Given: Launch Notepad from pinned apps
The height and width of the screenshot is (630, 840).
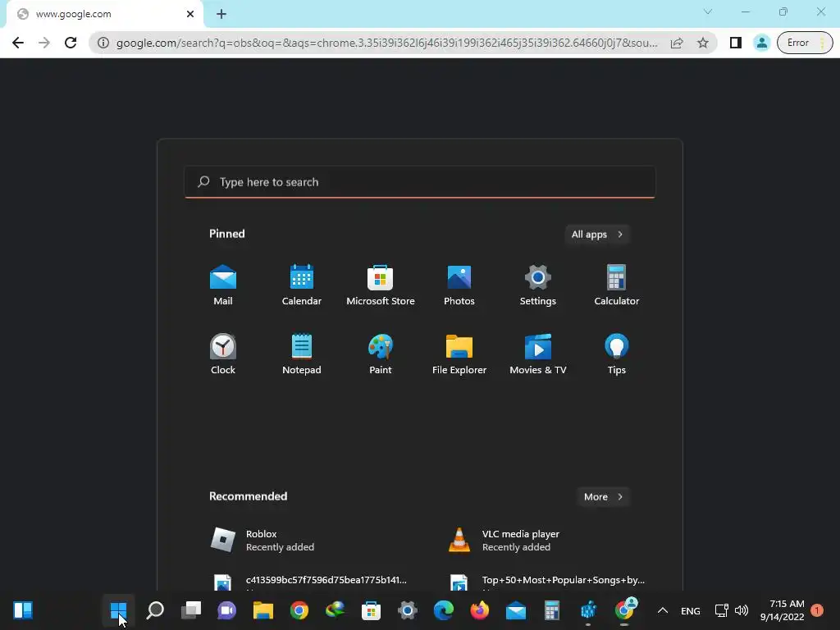Looking at the screenshot, I should pos(302,354).
